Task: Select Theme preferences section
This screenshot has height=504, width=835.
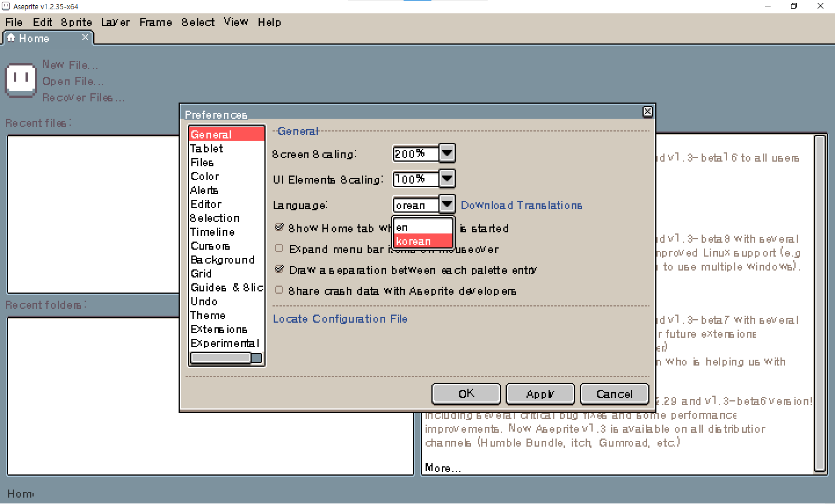Action: click(x=227, y=315)
